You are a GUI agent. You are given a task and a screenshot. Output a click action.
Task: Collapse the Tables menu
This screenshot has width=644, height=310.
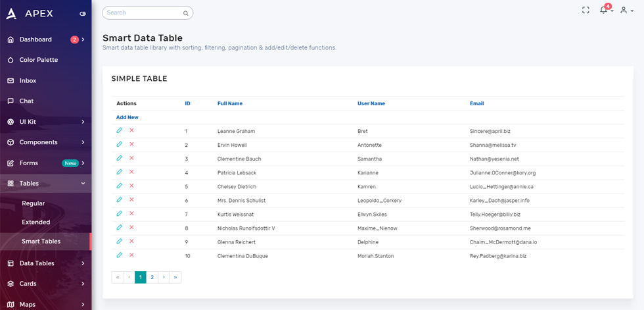point(46,184)
